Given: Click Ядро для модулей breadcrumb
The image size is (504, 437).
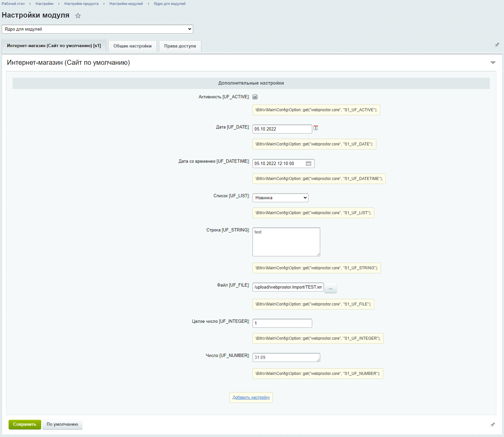Looking at the screenshot, I should point(170,4).
